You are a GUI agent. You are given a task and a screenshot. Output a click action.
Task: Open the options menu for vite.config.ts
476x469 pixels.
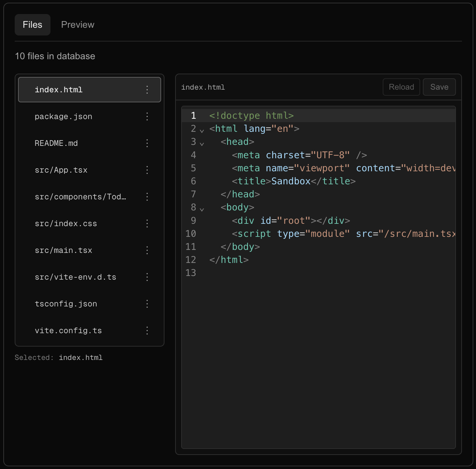[x=147, y=330]
